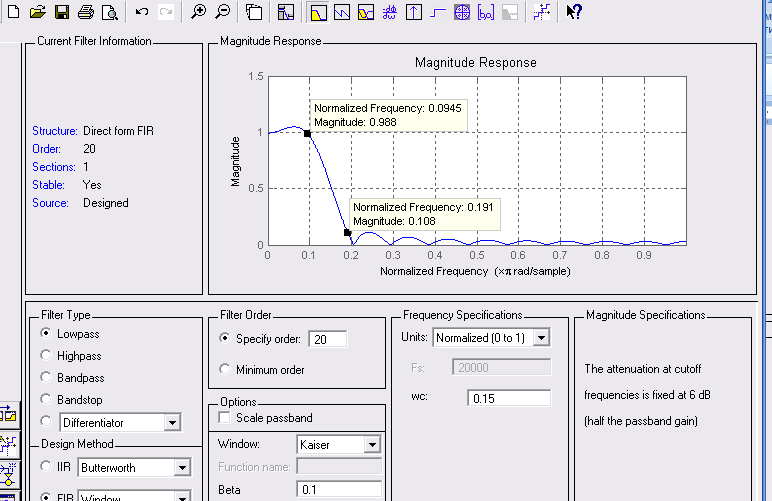Click the blue Structure: label

tap(55, 131)
